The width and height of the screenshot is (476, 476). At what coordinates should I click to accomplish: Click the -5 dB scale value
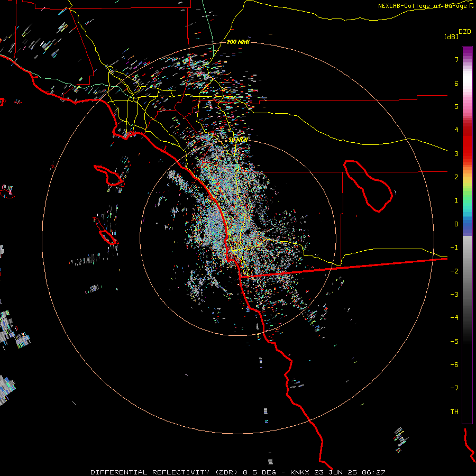(454, 342)
